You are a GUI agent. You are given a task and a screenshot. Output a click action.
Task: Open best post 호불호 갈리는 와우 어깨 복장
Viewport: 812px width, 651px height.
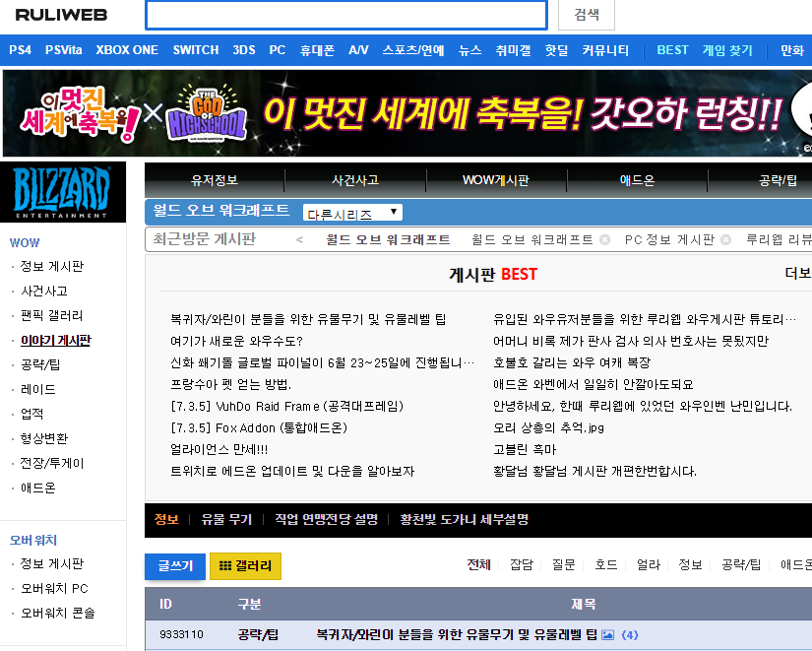point(572,362)
